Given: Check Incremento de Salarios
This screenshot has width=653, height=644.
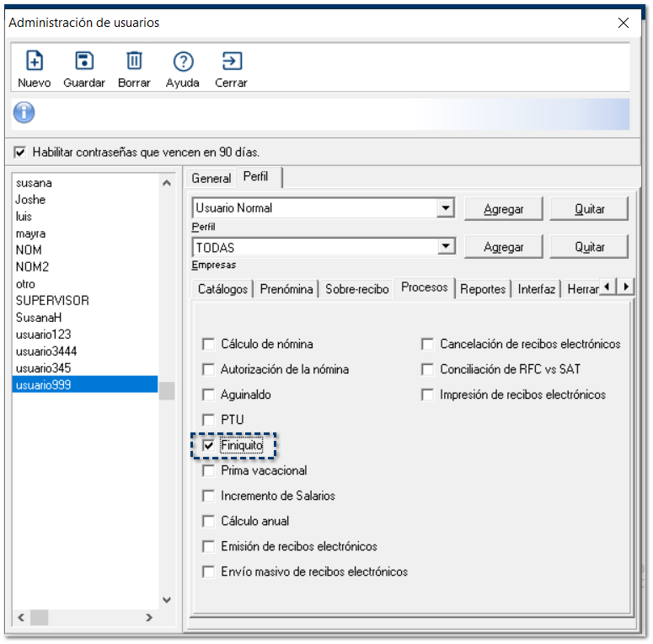Looking at the screenshot, I should point(208,496).
